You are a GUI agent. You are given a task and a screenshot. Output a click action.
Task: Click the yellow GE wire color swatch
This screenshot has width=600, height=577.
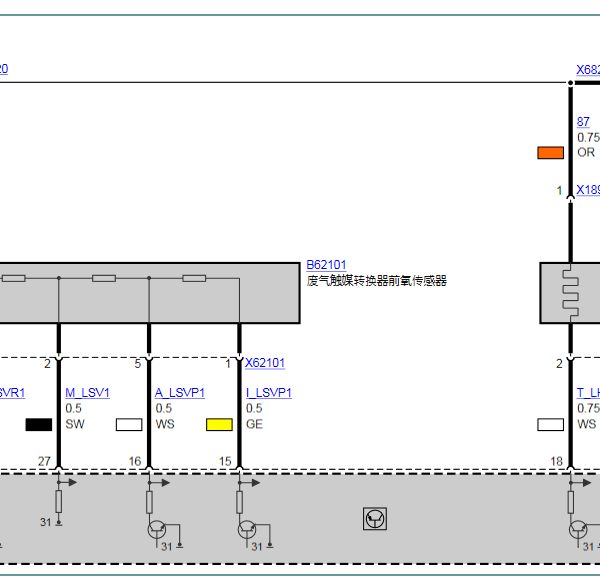(x=219, y=424)
